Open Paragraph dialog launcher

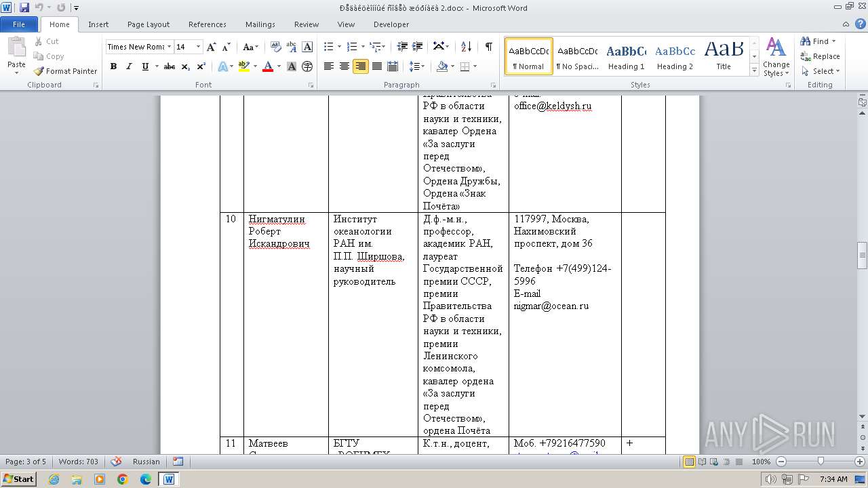point(493,85)
